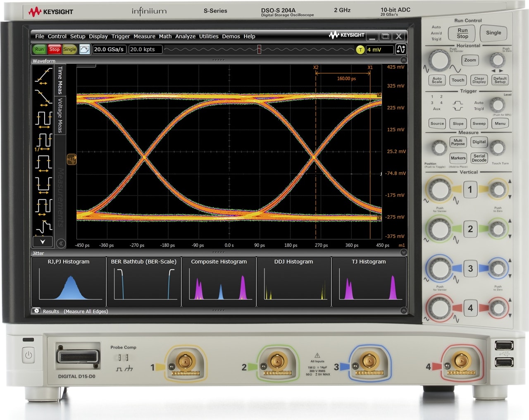529x420 pixels.
Task: Open the DDJ Histogram thumbnail
Action: pos(293,282)
